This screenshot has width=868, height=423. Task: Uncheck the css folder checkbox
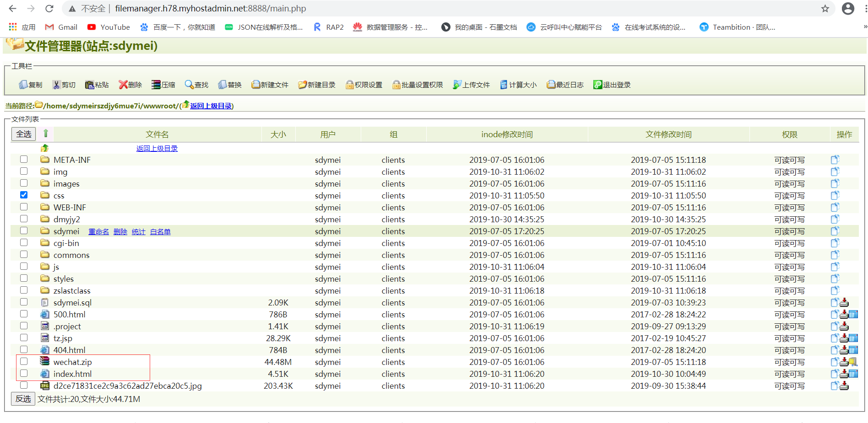[24, 195]
